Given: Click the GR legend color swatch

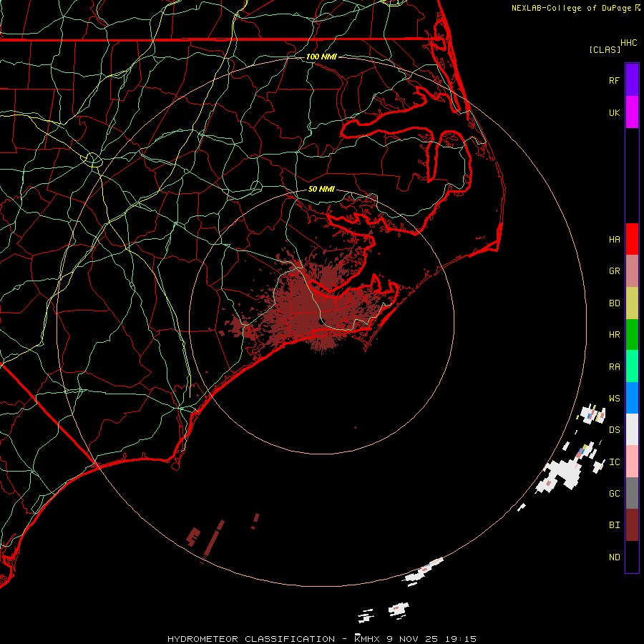Looking at the screenshot, I should pyautogui.click(x=632, y=271).
